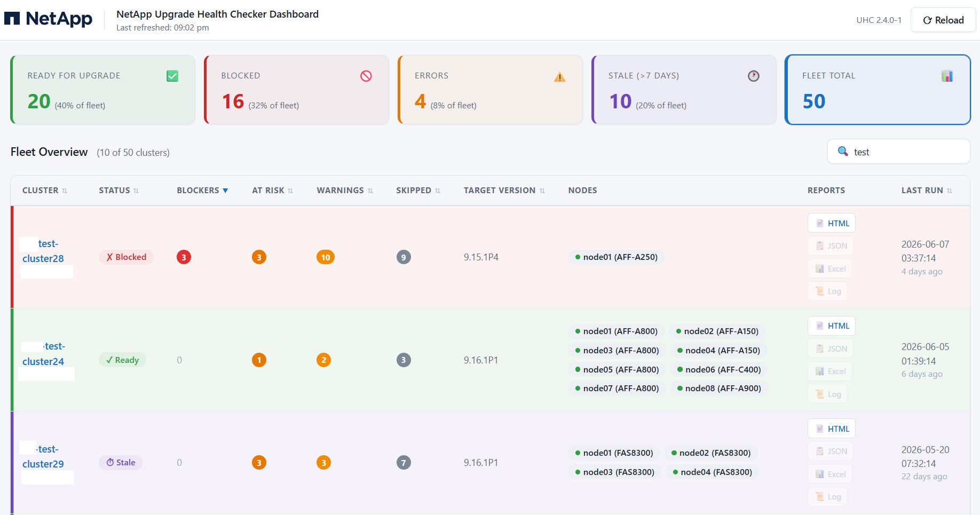Sort table by Status column

pos(118,191)
